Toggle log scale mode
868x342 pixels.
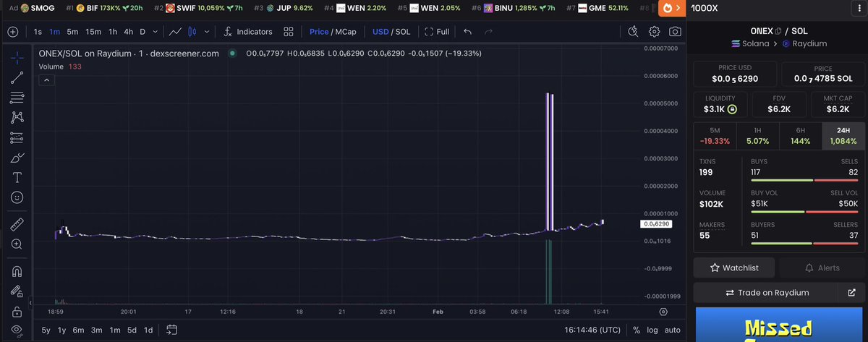[653, 330]
